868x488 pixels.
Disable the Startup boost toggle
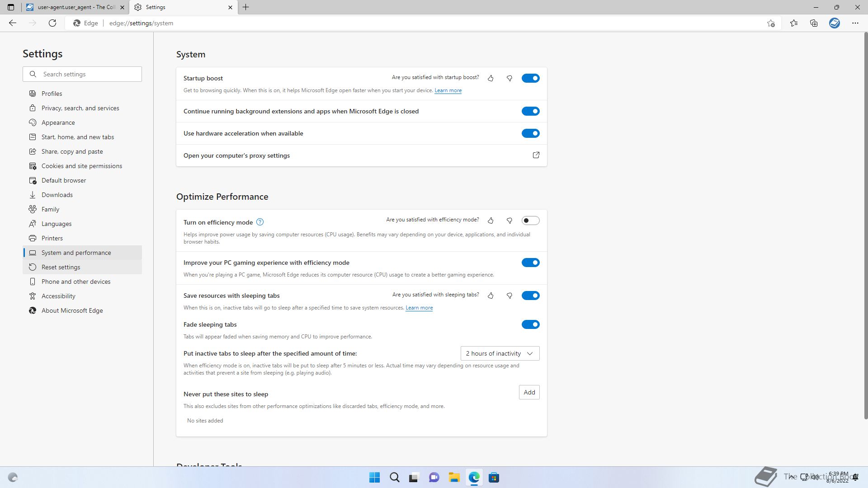[x=530, y=78]
